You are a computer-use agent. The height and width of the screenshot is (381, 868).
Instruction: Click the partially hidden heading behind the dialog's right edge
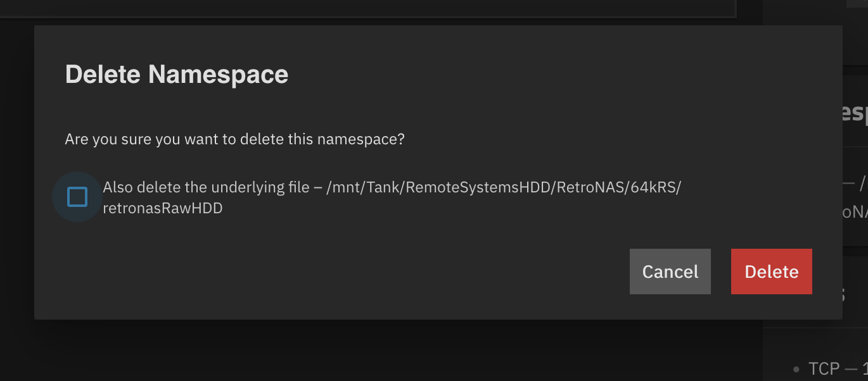(x=855, y=113)
